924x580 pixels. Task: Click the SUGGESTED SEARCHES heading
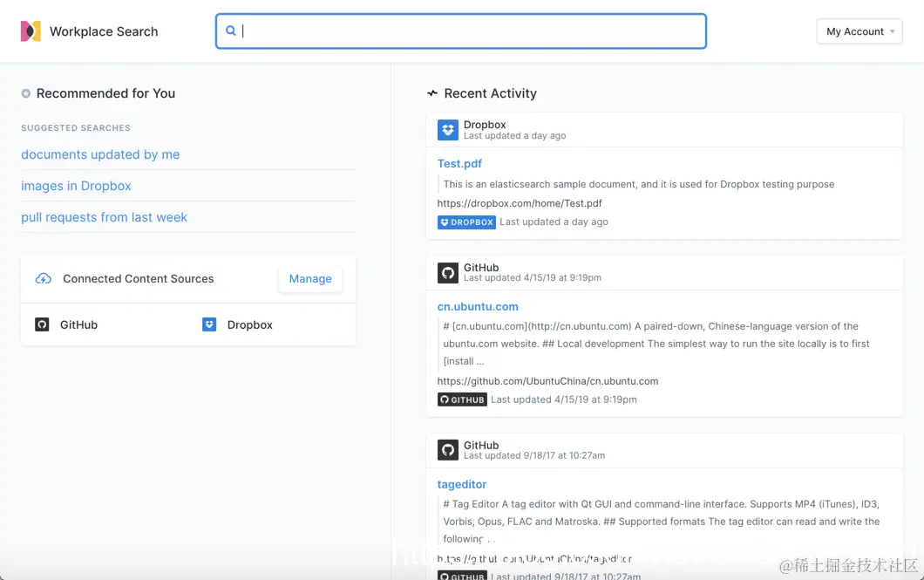[76, 128]
